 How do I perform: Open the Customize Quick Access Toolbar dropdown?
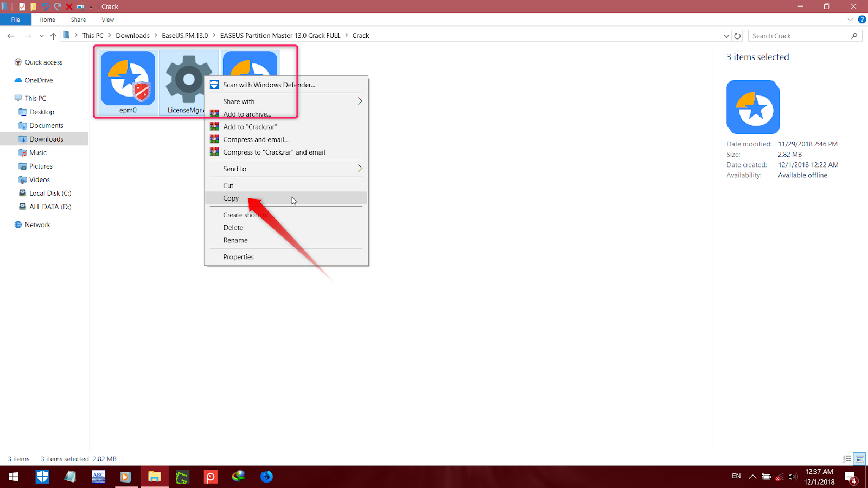[91, 7]
